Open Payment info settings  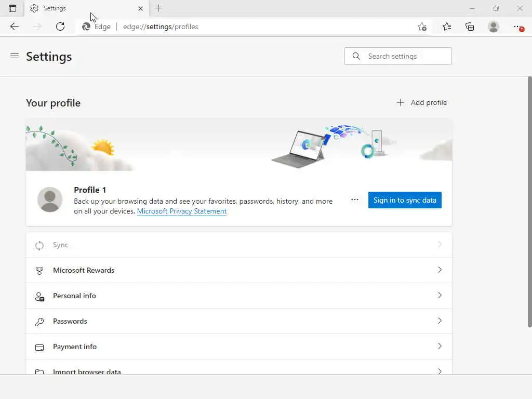pos(239,347)
